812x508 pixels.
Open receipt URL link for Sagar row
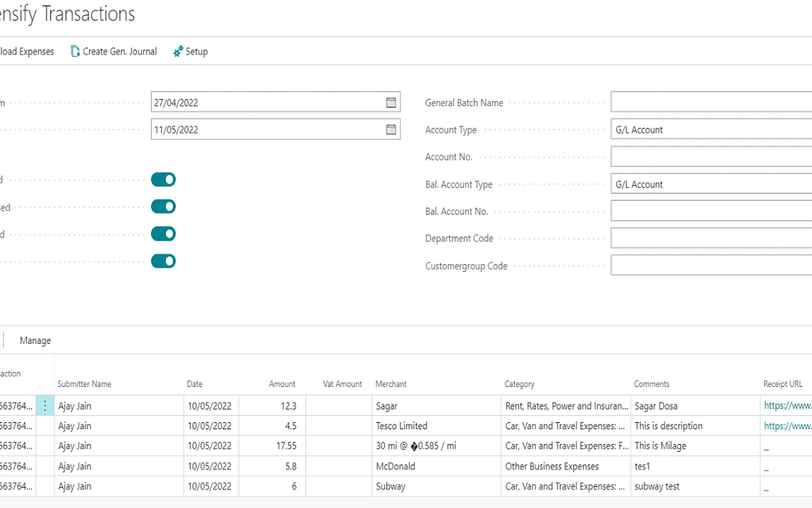(788, 405)
